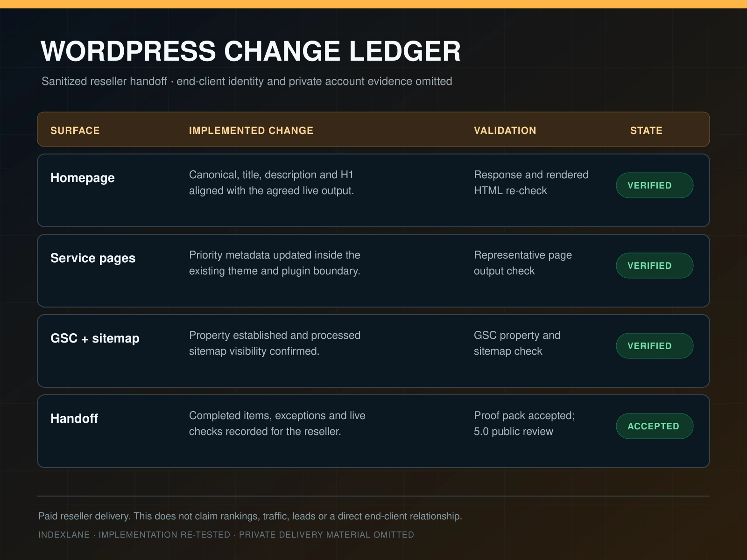Click the priority metadata updated description
Image resolution: width=747 pixels, height=560 pixels.
275,263
